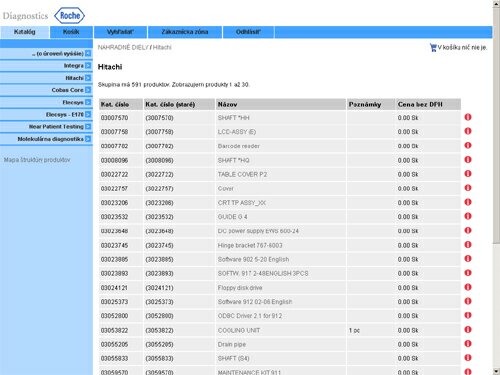The width and height of the screenshot is (500, 375).
Task: Click arrow next to Molekulárna diagnostika
Action: click(88, 139)
